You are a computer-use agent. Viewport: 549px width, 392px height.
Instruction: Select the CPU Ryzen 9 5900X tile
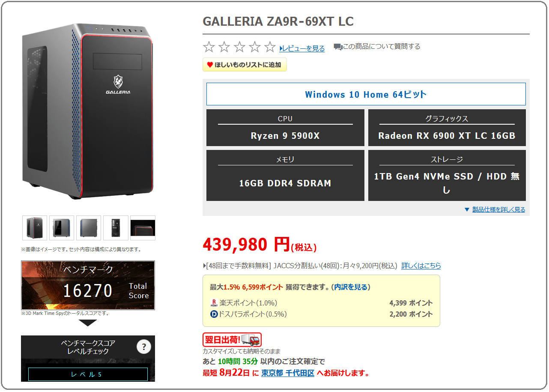285,128
